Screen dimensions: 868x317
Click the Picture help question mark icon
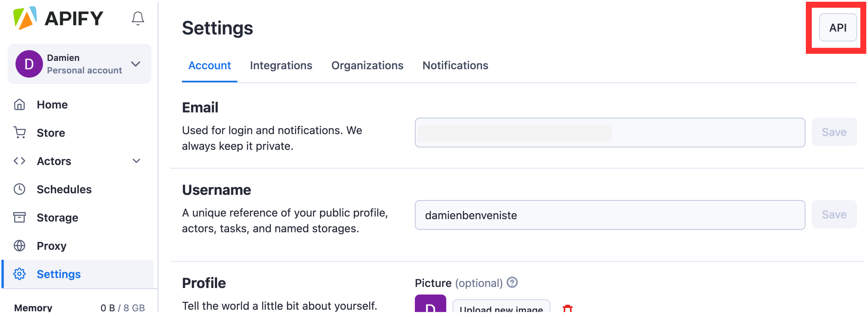pos(512,282)
